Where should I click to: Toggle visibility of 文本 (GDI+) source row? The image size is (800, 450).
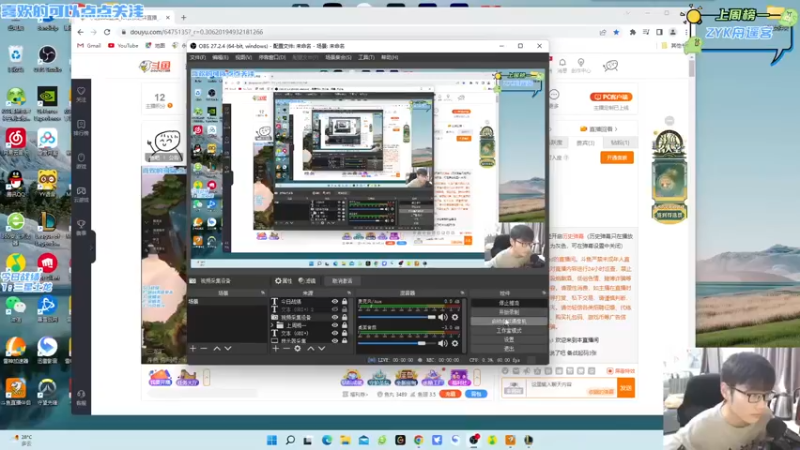pyautogui.click(x=335, y=333)
